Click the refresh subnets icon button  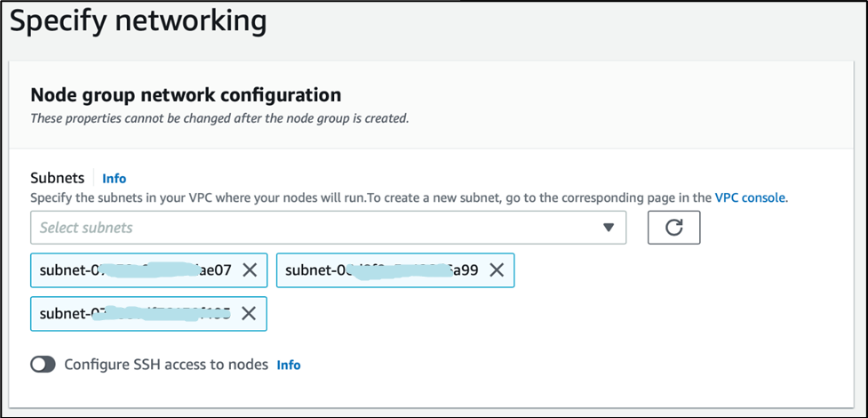coord(673,228)
